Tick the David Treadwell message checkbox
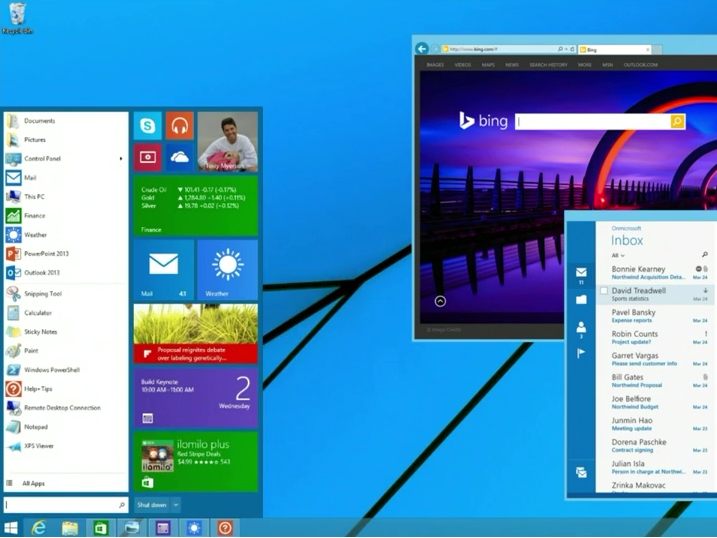 click(604, 291)
